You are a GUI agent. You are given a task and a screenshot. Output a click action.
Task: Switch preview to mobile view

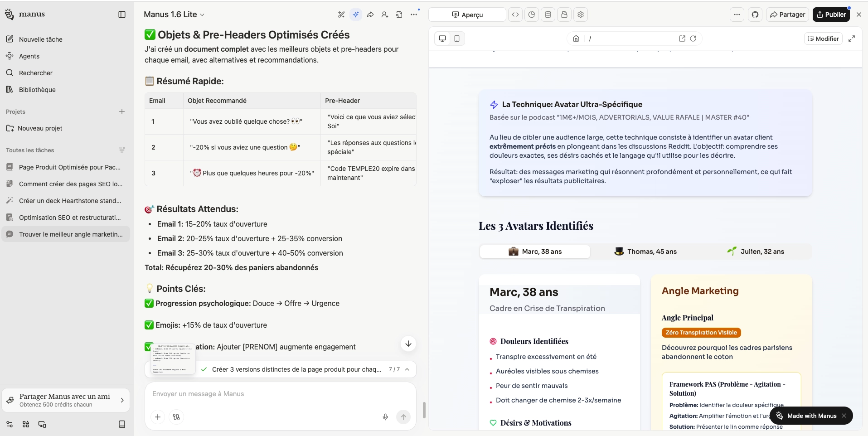pyautogui.click(x=457, y=39)
